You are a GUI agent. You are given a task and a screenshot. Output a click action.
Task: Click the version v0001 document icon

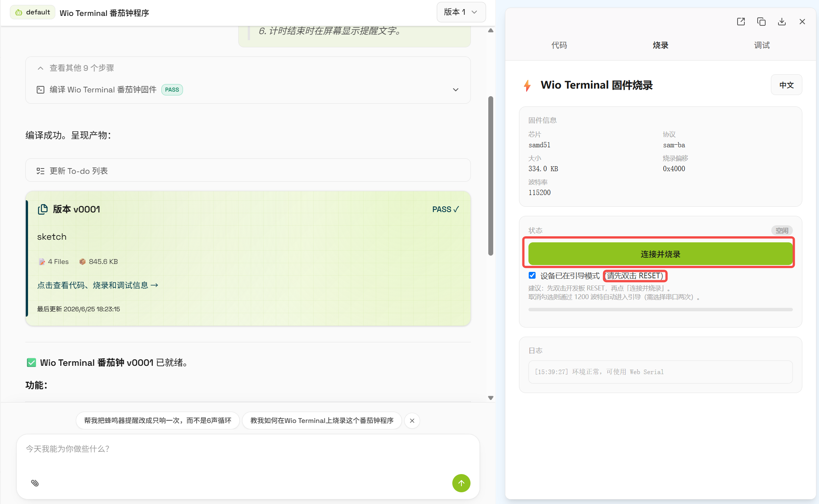[x=43, y=209]
